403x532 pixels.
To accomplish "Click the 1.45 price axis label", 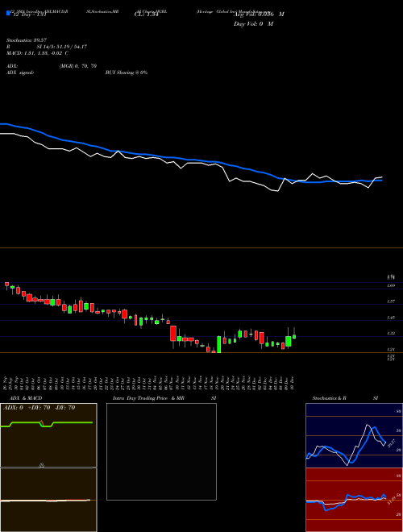I will coord(391,318).
